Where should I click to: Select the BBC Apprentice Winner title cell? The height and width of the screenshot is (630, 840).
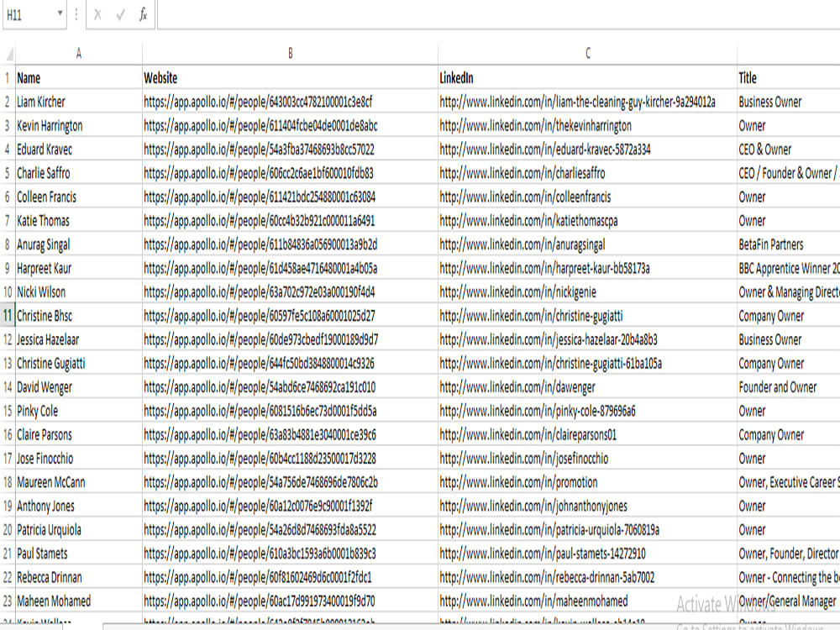tap(789, 268)
